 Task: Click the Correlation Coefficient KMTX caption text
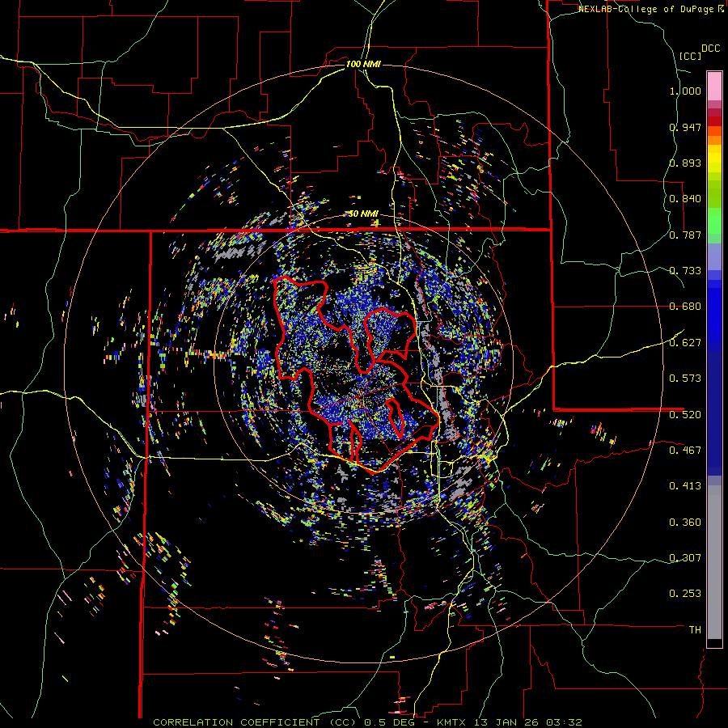[x=367, y=722]
